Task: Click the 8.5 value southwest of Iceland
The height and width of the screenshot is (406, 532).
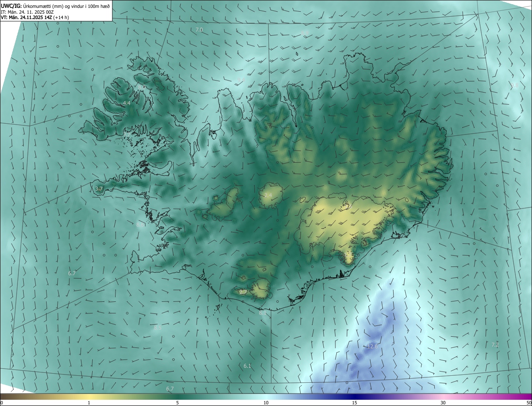Action: (x=158, y=328)
